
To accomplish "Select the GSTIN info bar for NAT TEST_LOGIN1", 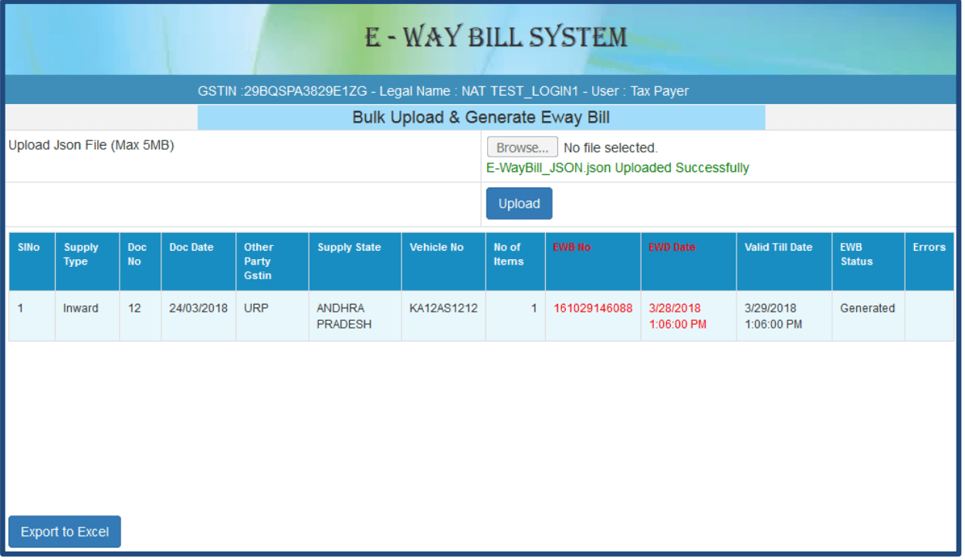I will click(481, 90).
